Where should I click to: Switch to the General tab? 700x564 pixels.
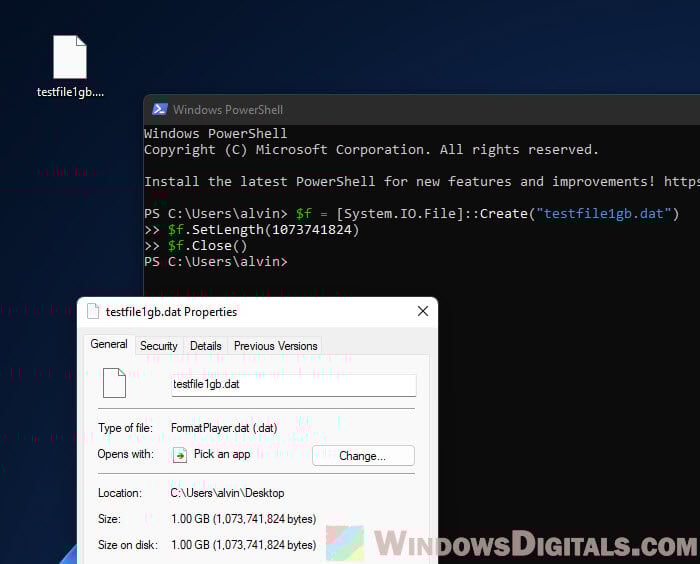[109, 344]
